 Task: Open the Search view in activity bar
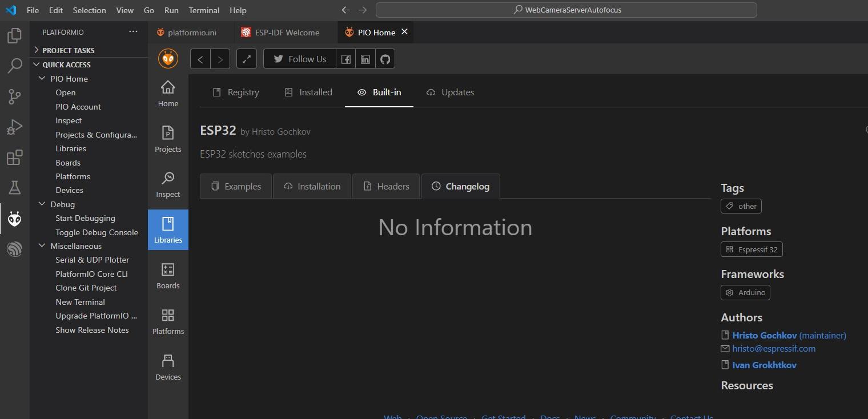point(14,66)
